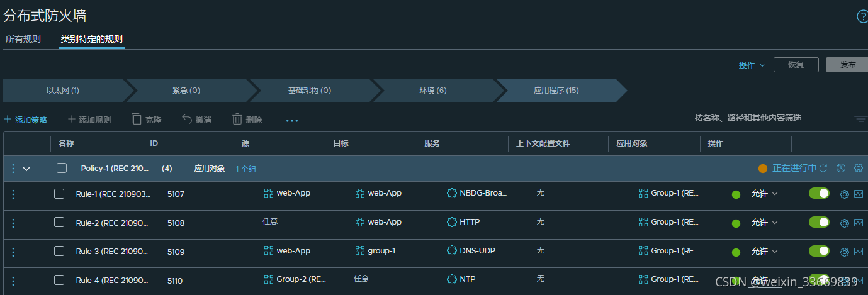Open the 允许 action dropdown for Rule-1
The width and height of the screenshot is (868, 295).
click(764, 194)
